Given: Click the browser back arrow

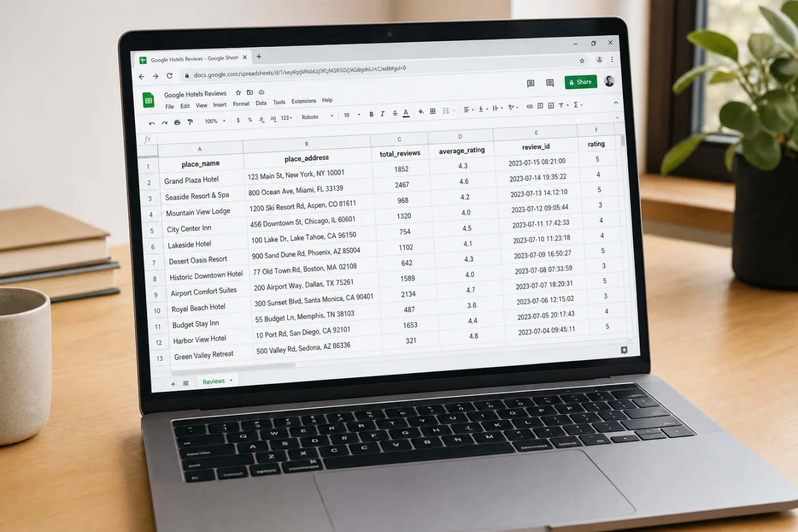Looking at the screenshot, I should click(x=141, y=77).
